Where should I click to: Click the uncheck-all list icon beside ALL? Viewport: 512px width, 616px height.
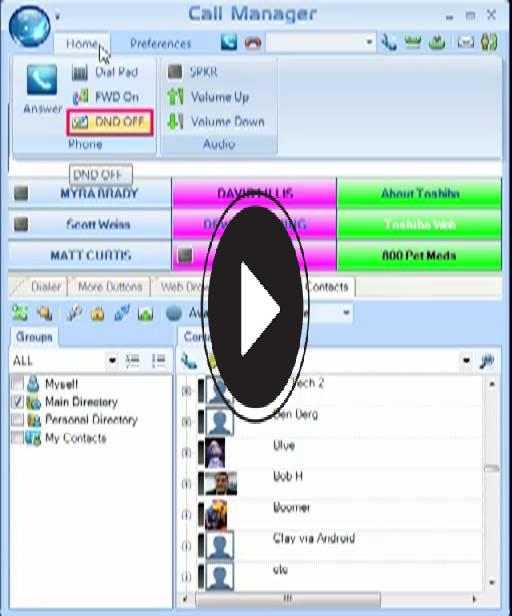click(159, 360)
